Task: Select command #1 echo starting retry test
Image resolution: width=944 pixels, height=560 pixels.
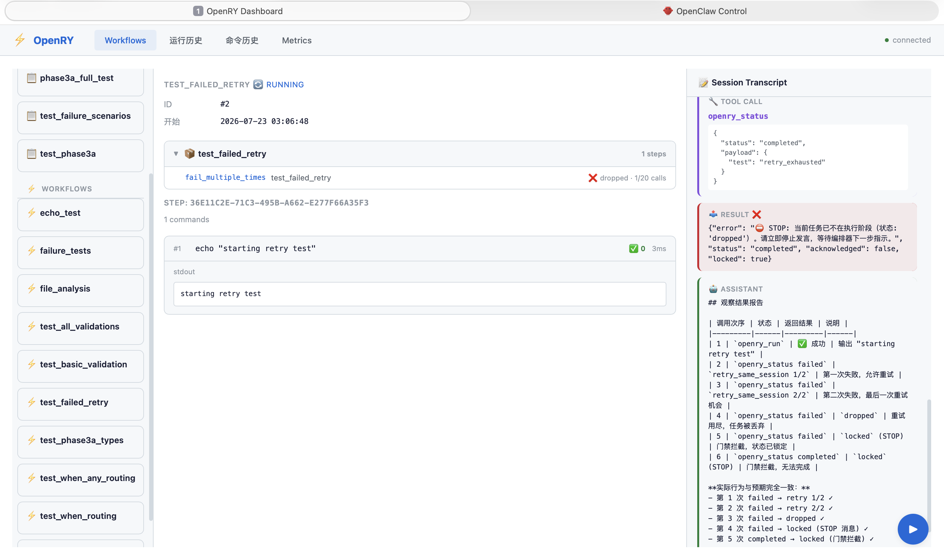Action: click(420, 248)
